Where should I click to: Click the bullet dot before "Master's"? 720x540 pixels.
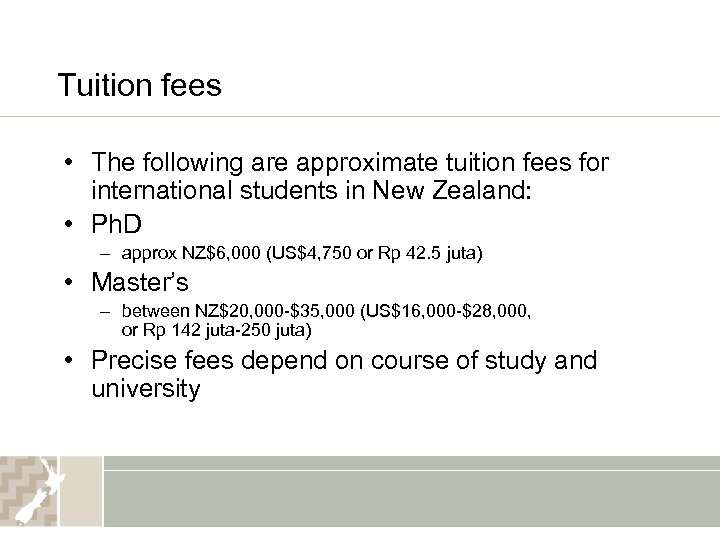coord(64,282)
